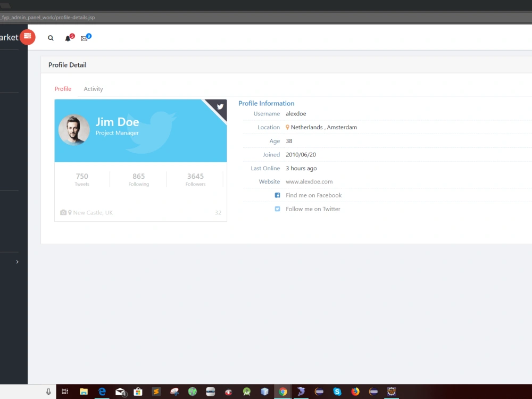Click the Project Manager subtitle
This screenshot has width=532, height=399.
pyautogui.click(x=117, y=133)
